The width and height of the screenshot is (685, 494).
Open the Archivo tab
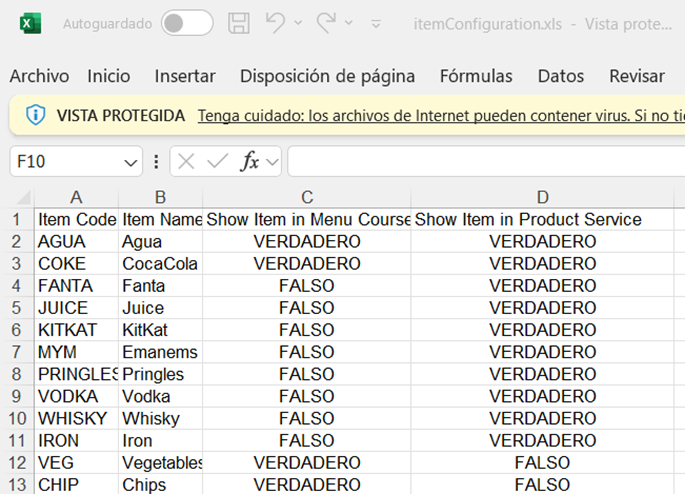39,76
